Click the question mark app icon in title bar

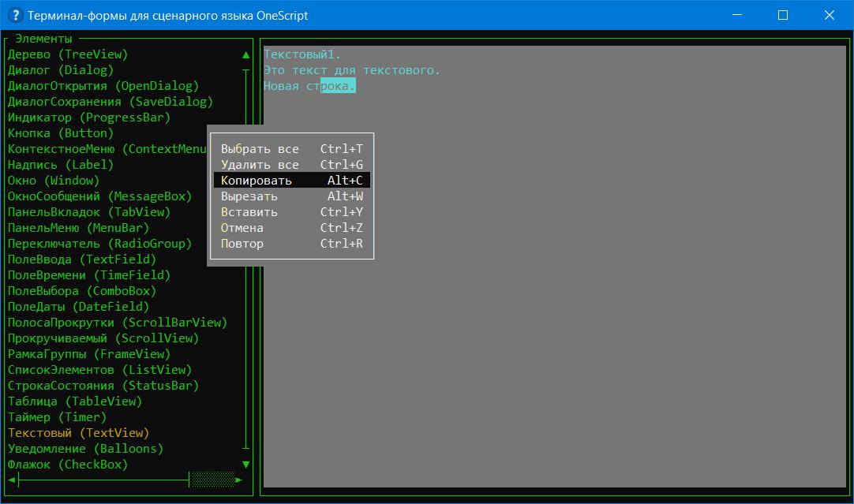tap(14, 15)
